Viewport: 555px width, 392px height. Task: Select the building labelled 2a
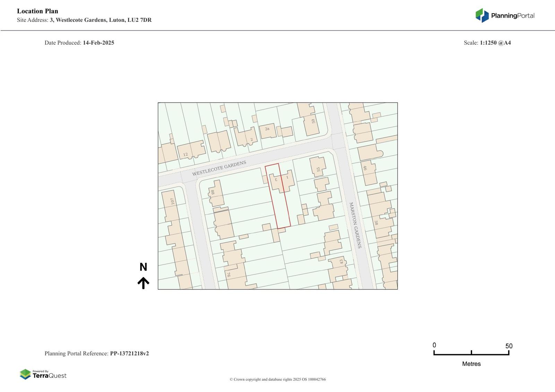(267, 129)
